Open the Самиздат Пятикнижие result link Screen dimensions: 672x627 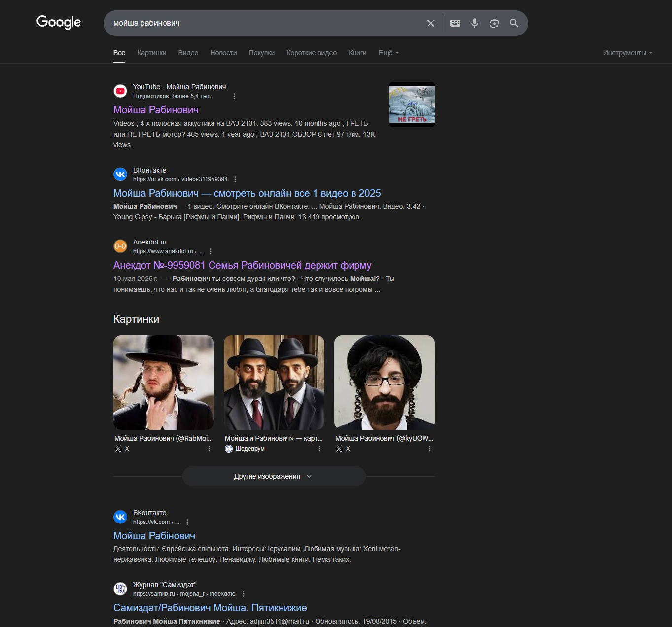coord(210,608)
